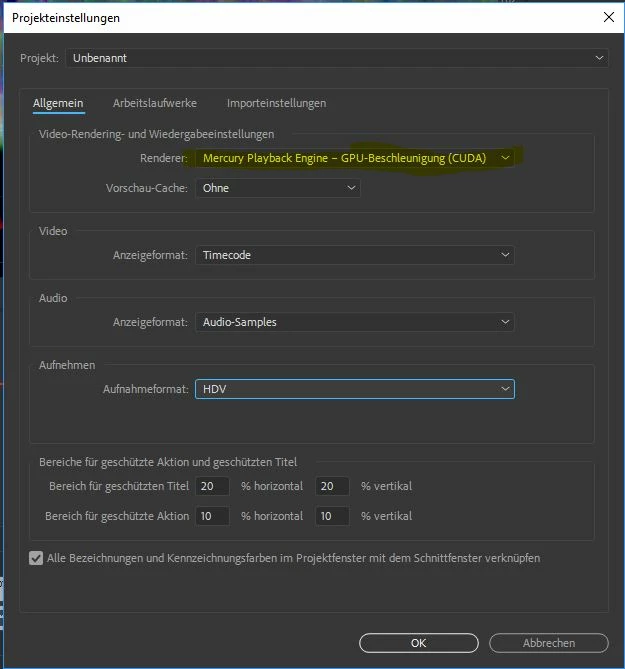Confirm settings with the OK button
Viewport: 625px width, 669px height.
pyautogui.click(x=419, y=643)
